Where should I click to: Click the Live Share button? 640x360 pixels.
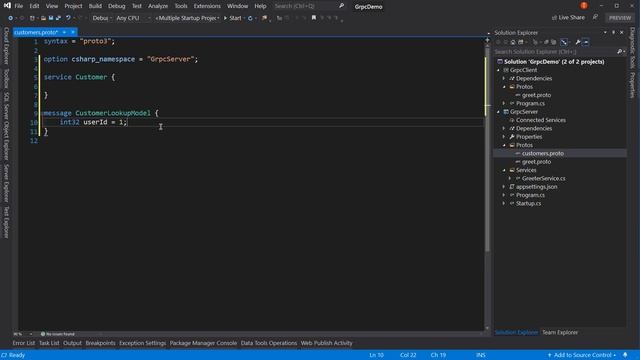pyautogui.click(x=568, y=18)
